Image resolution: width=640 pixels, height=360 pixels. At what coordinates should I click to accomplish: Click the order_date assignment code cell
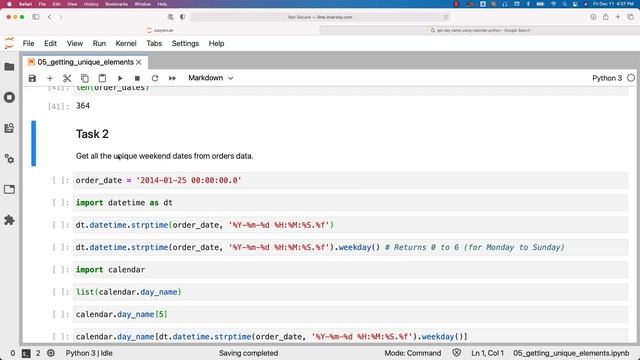[351, 180]
